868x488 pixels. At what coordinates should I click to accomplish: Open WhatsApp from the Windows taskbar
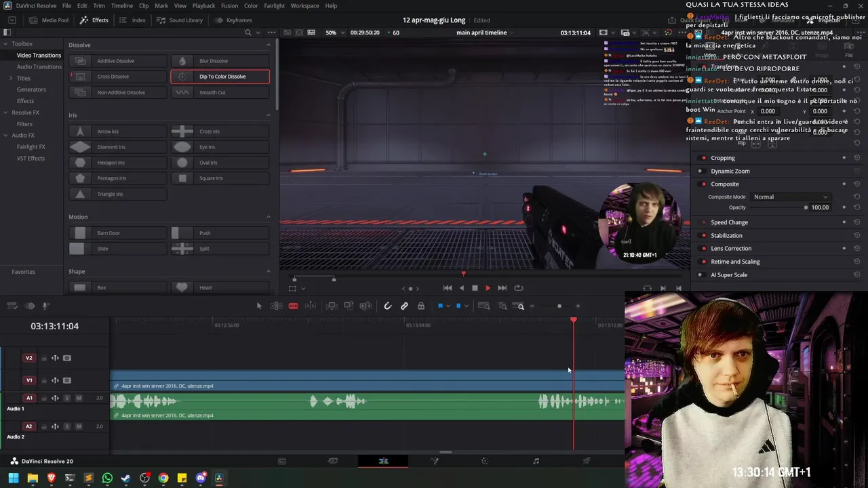pos(107,478)
